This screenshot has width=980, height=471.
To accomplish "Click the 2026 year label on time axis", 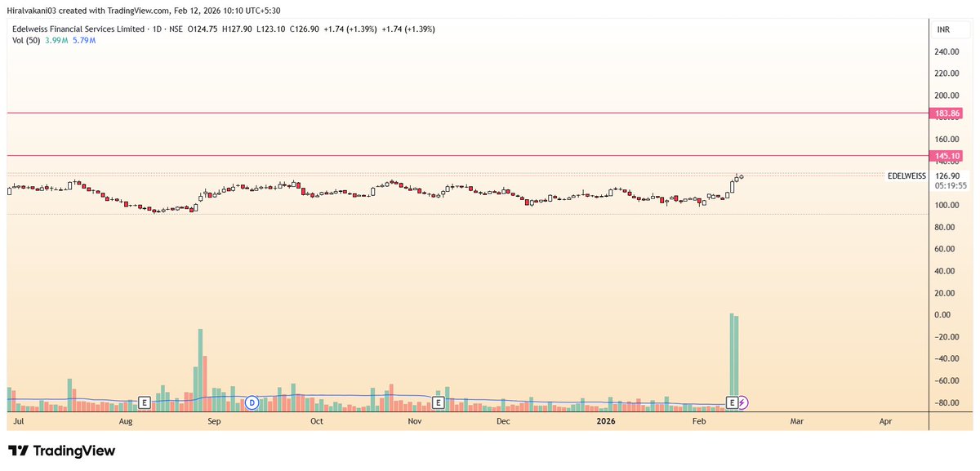I will 605,421.
